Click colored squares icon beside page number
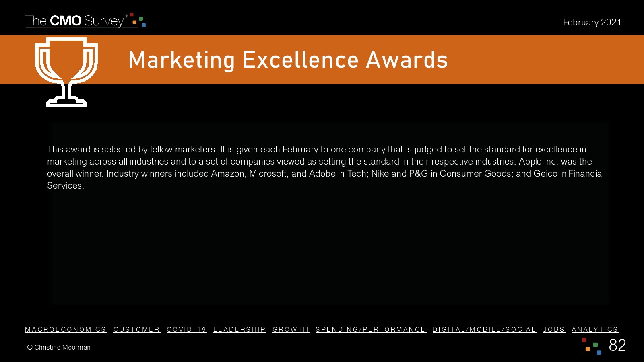 [x=591, y=346]
